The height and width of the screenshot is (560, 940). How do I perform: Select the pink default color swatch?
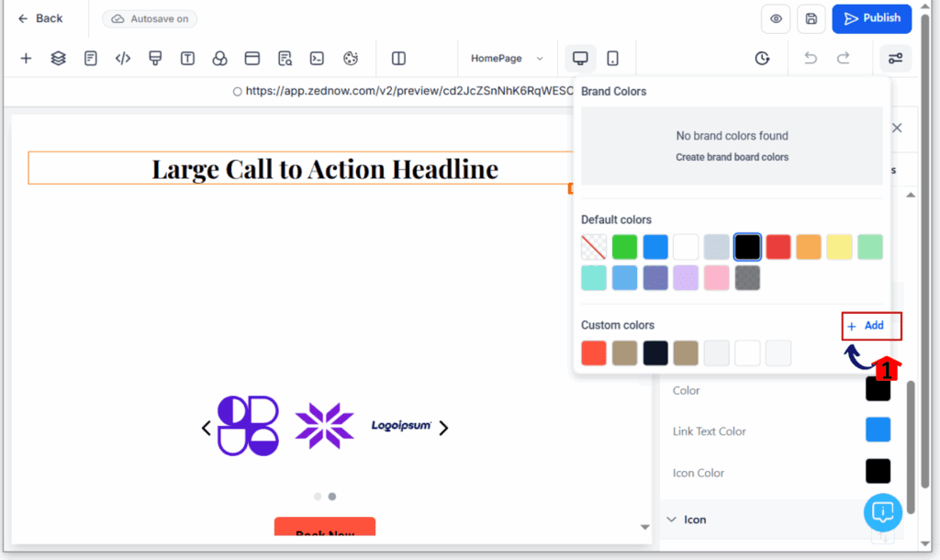(716, 278)
